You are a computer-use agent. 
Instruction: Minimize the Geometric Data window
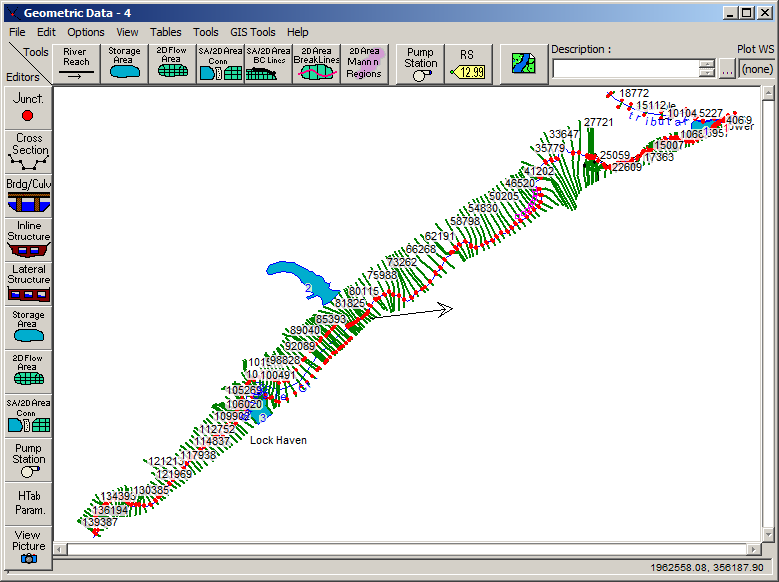click(x=730, y=13)
